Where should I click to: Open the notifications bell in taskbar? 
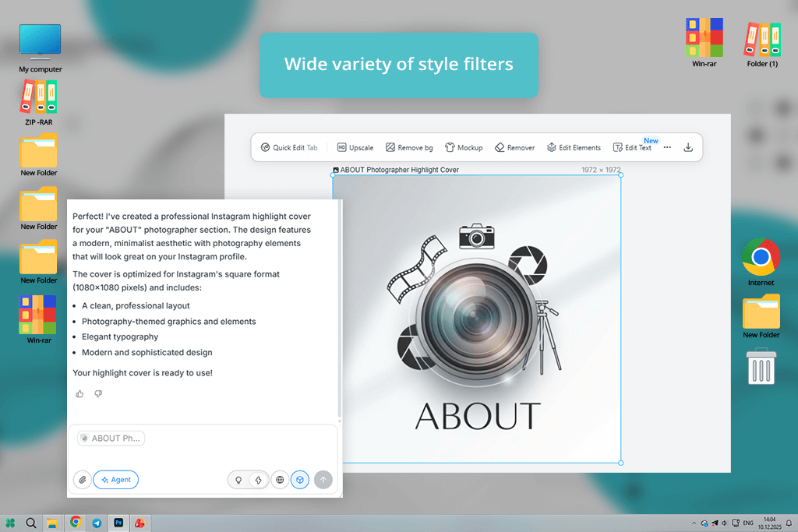click(x=789, y=523)
